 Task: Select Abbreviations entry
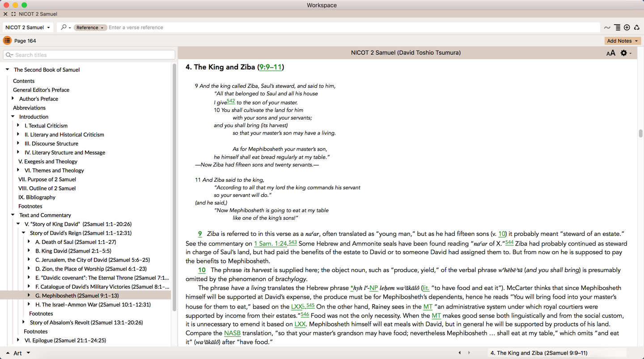tap(29, 108)
